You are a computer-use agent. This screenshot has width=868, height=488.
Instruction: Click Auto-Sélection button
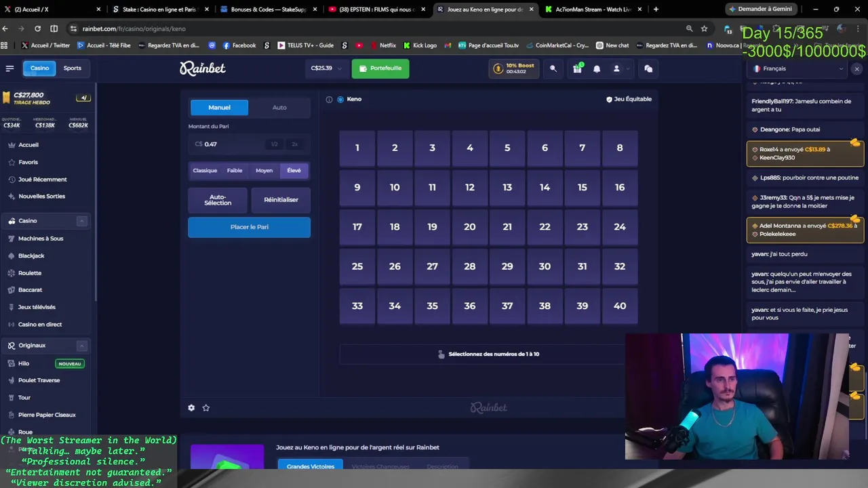(x=218, y=200)
